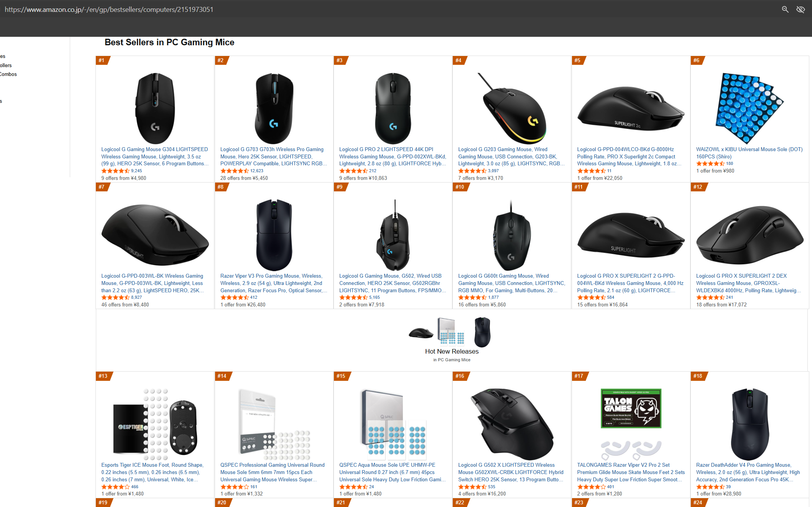Click the Logicool G203 Gaming Mouse title
812x507 pixels.
click(x=511, y=156)
